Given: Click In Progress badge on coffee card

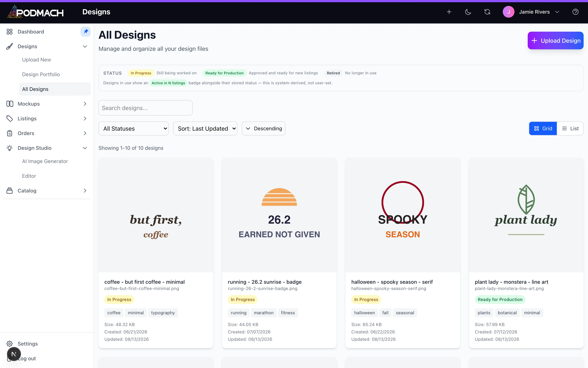Looking at the screenshot, I should pyautogui.click(x=119, y=299).
